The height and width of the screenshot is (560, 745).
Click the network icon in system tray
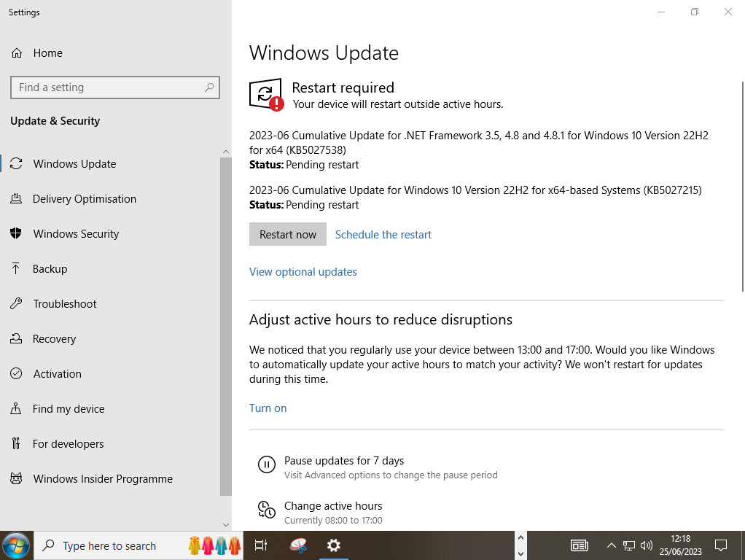[x=629, y=545]
